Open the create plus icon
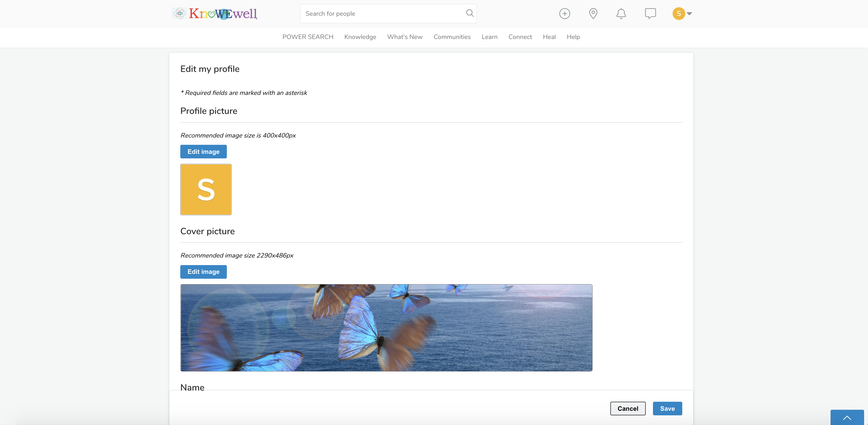Viewport: 868px width, 425px height. pos(564,14)
